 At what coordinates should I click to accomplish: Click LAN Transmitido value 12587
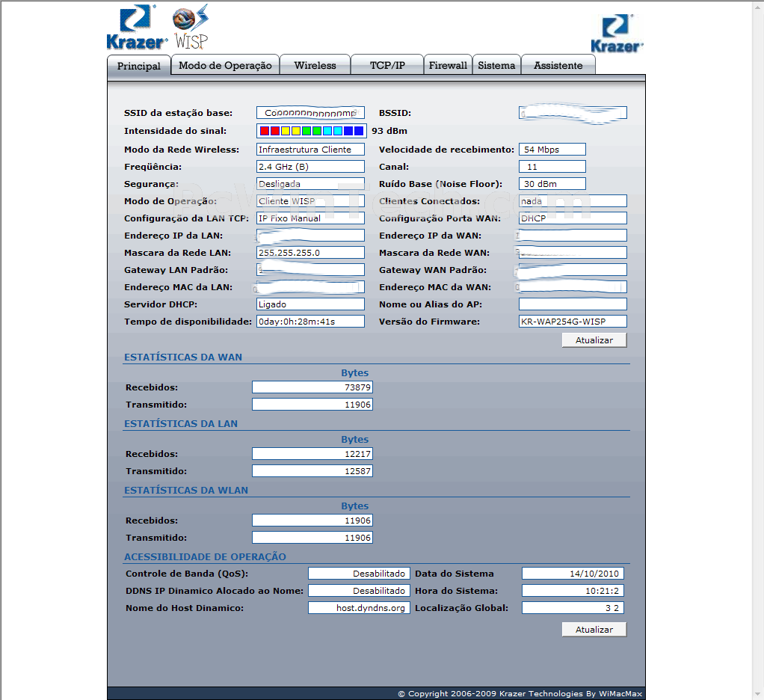(312, 471)
